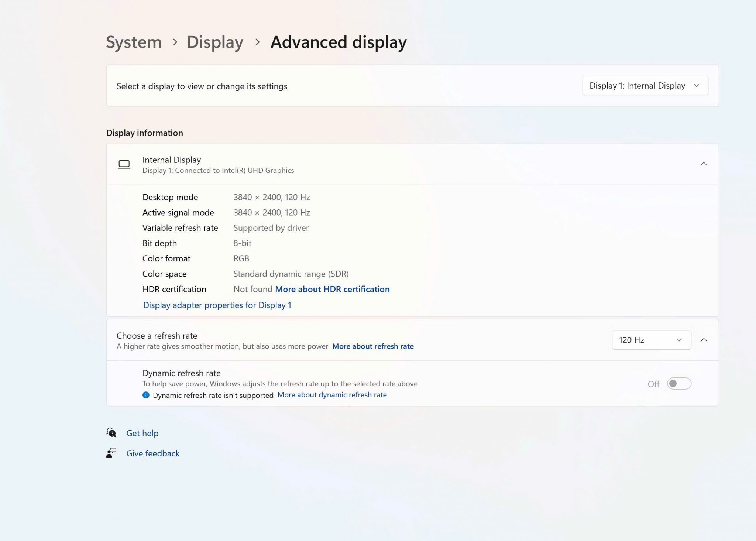Image resolution: width=756 pixels, height=541 pixels.
Task: Click the Give feedback link
Action: tap(153, 453)
